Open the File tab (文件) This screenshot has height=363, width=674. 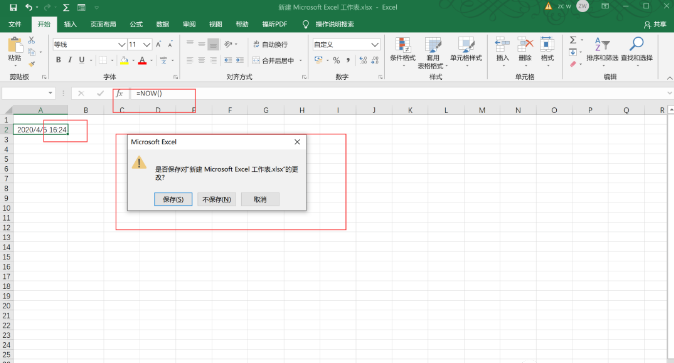pos(15,24)
